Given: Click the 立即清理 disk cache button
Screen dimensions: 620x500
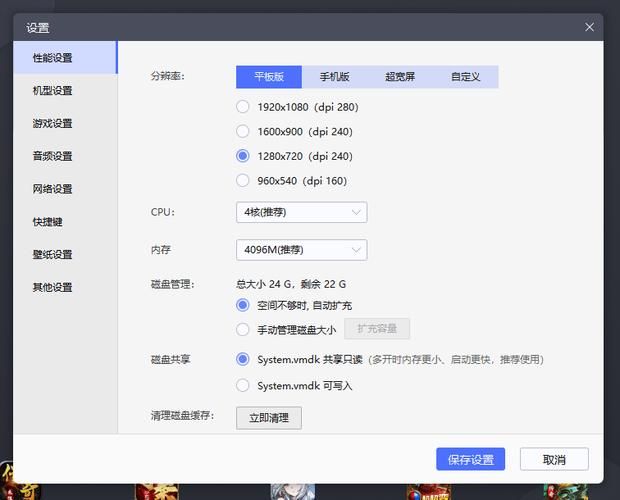Looking at the screenshot, I should (268, 418).
